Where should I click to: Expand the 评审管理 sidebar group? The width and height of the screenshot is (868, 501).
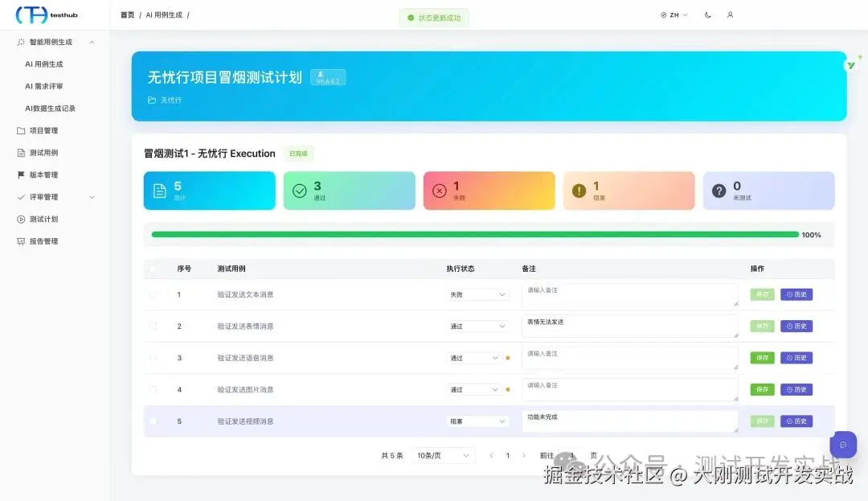tap(55, 197)
